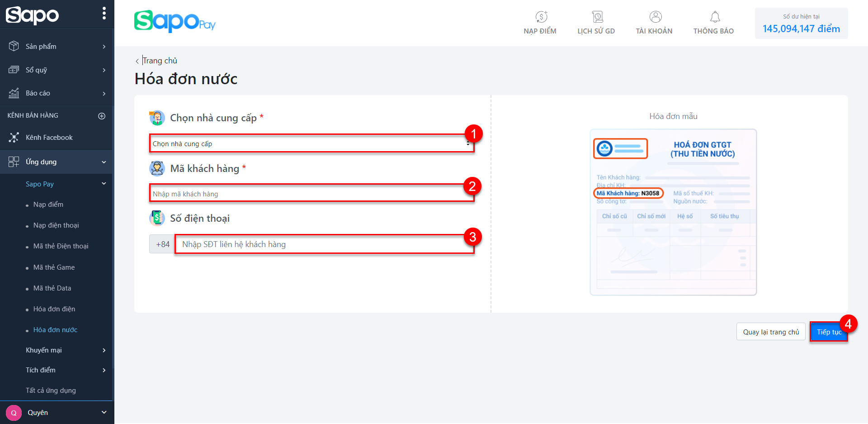868x424 pixels.
Task: Open Tất cả ứng dụng in sidebar
Action: [x=51, y=391]
